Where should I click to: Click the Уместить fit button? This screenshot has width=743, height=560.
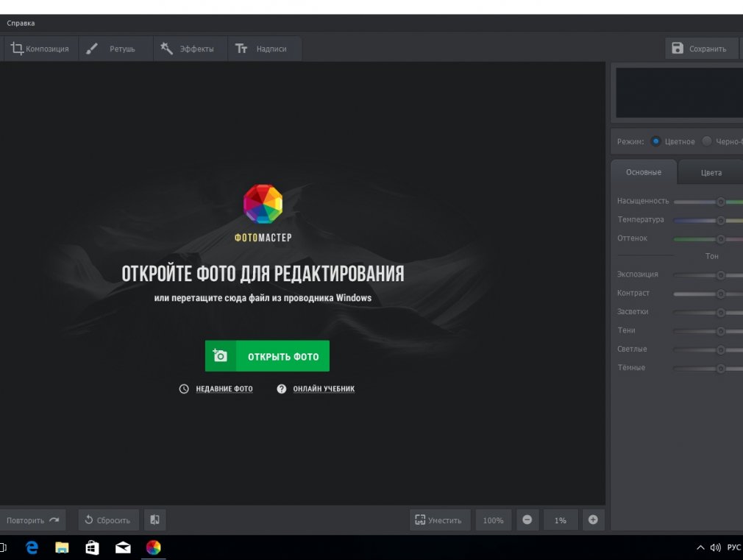point(440,520)
